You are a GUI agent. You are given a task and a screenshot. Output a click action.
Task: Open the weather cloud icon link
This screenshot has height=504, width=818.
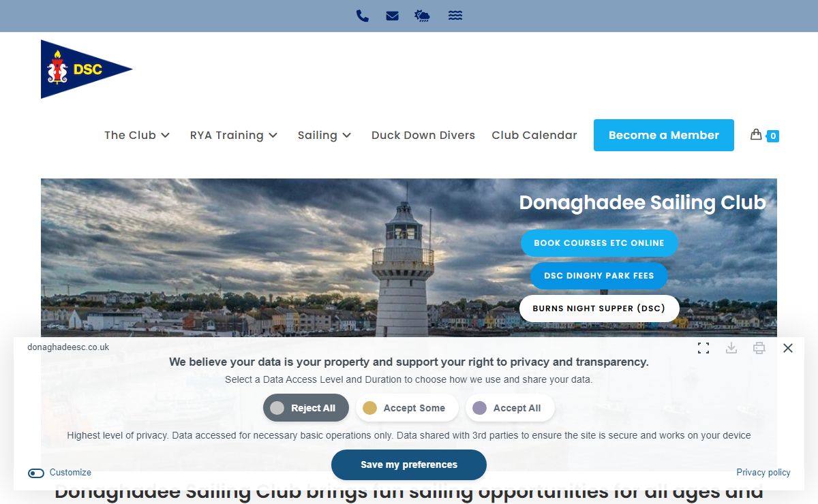(x=423, y=16)
